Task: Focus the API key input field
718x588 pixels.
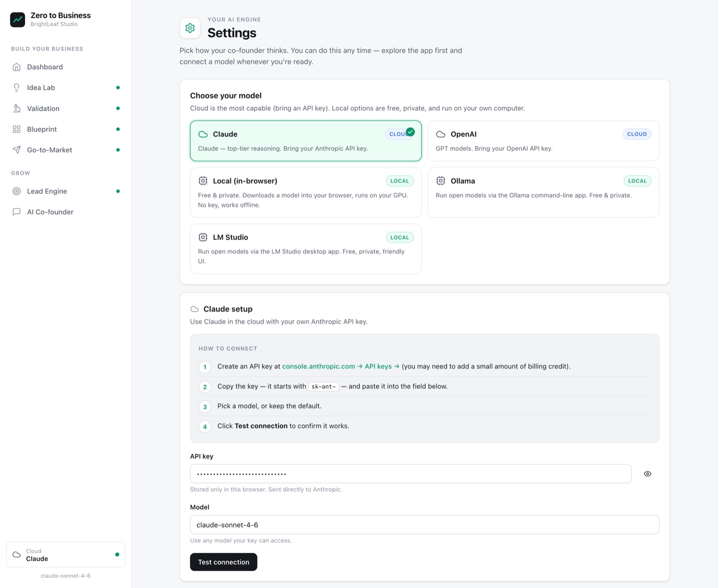Action: 411,474
